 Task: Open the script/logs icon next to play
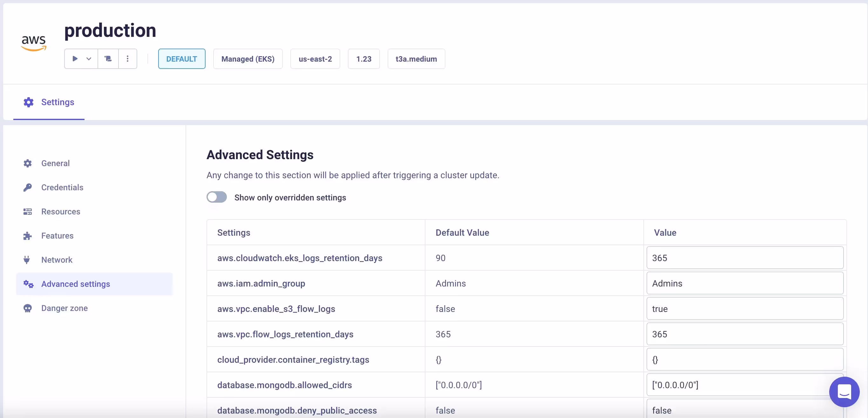(x=107, y=59)
